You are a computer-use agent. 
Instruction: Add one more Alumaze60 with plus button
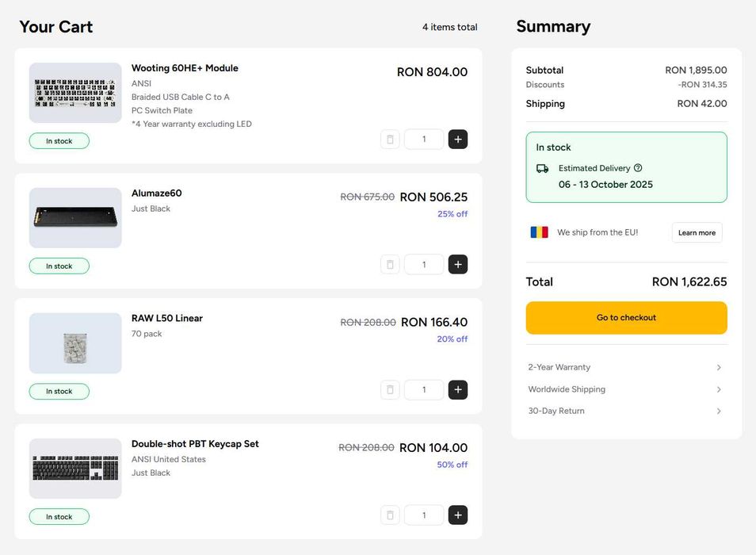click(x=458, y=265)
